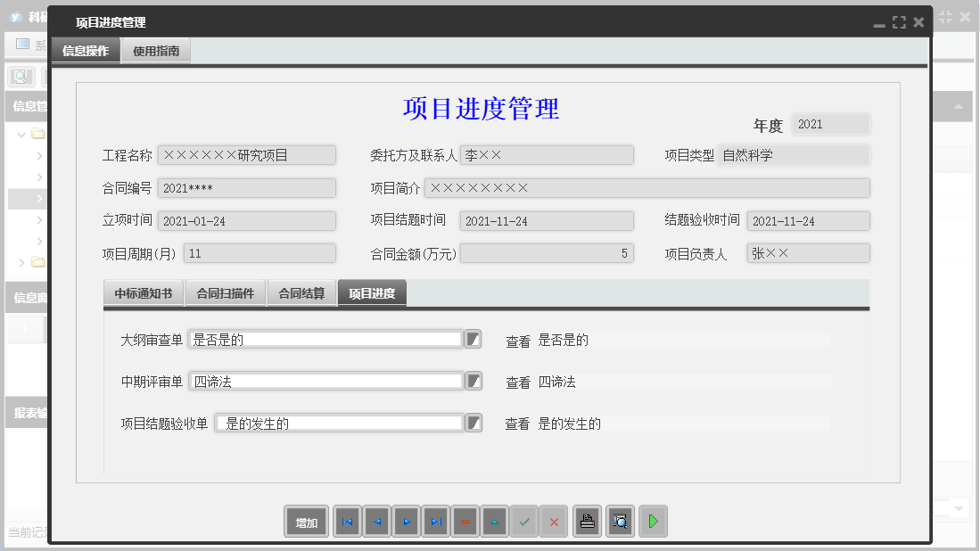This screenshot has width=980, height=551.
Task: Open the print icon on the bottom toolbar
Action: 588,522
